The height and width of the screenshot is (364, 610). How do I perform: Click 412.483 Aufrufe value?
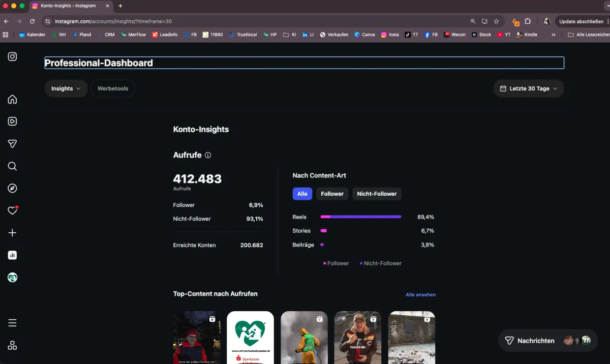[197, 179]
